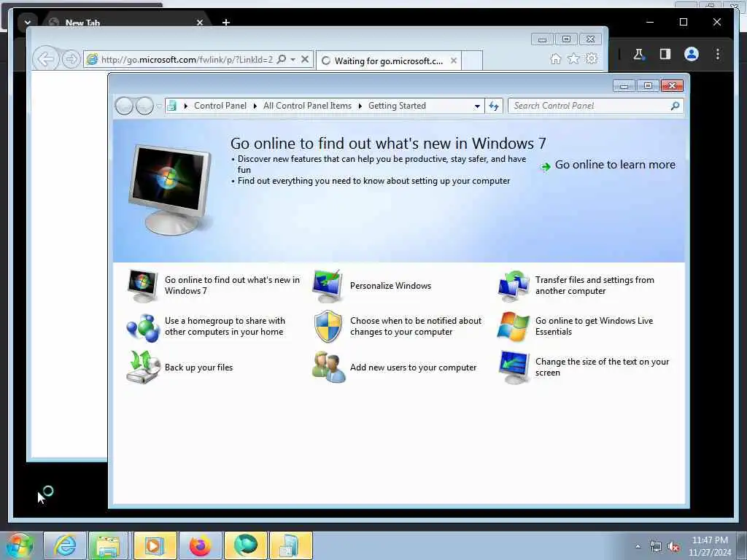The image size is (747, 560).
Task: Select Chrome's 'New Tab' tab
Action: (x=126, y=23)
